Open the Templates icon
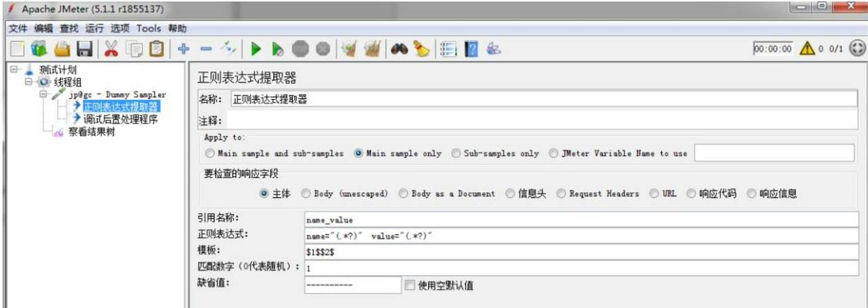Screen dimensions: 868x308 point(39,49)
